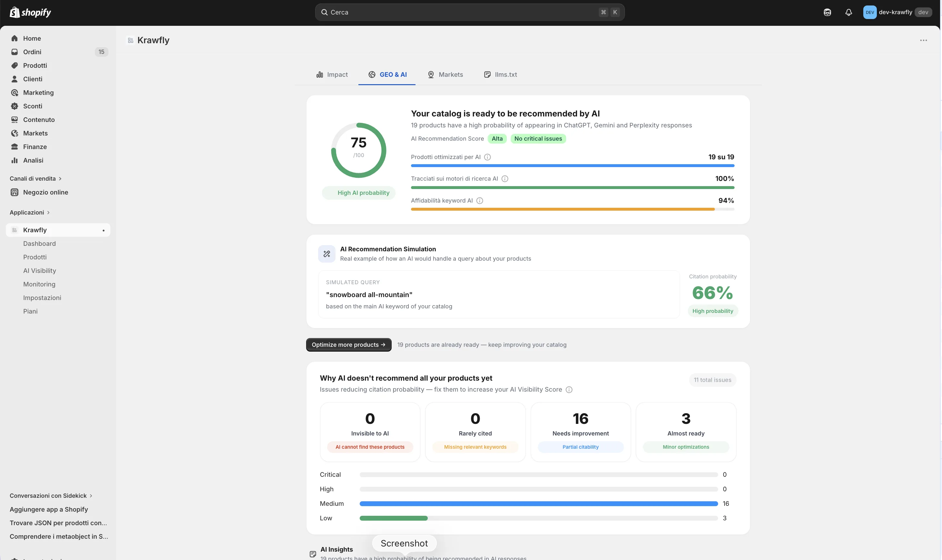This screenshot has height=560, width=942.
Task: Open the llms.txt tab
Action: tap(500, 75)
